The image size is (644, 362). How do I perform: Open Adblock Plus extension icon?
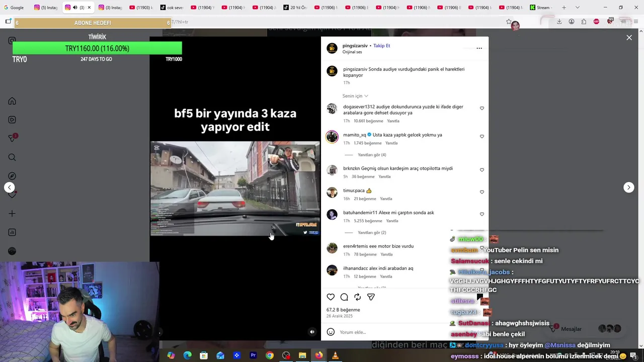[596, 22]
